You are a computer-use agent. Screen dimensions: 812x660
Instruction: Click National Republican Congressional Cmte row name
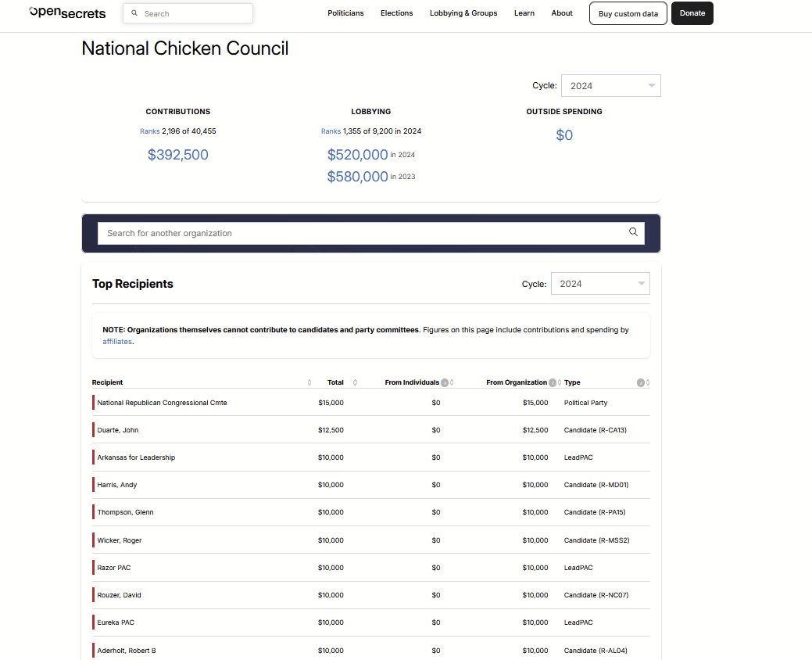coord(162,403)
